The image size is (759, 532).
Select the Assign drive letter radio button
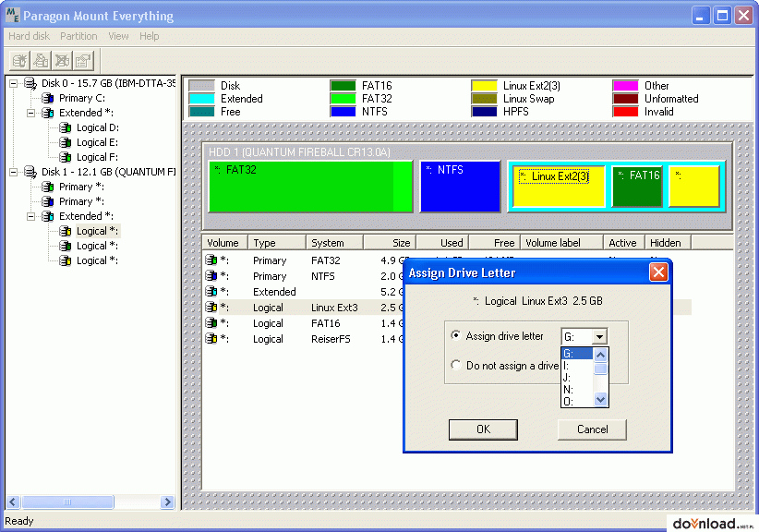coord(455,335)
